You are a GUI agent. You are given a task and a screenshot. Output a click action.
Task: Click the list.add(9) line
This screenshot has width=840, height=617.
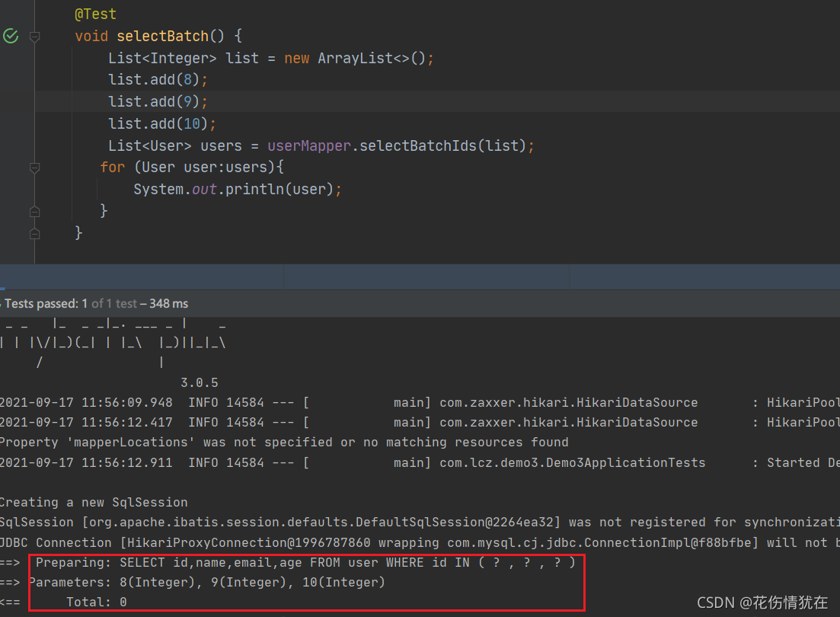[x=158, y=102]
